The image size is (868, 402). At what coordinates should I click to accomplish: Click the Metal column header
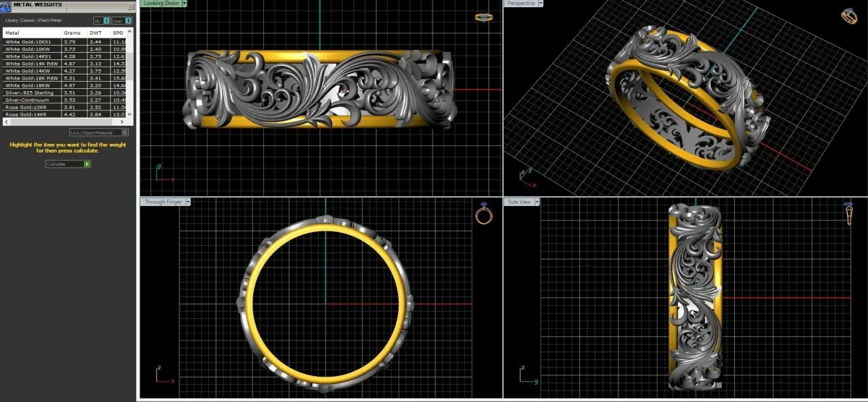32,33
